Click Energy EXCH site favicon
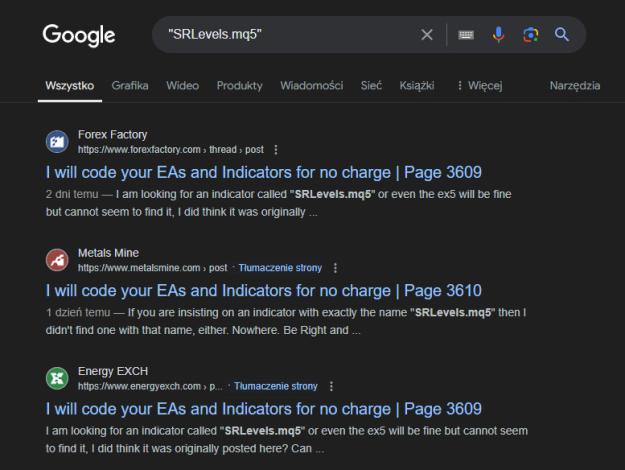 point(57,378)
